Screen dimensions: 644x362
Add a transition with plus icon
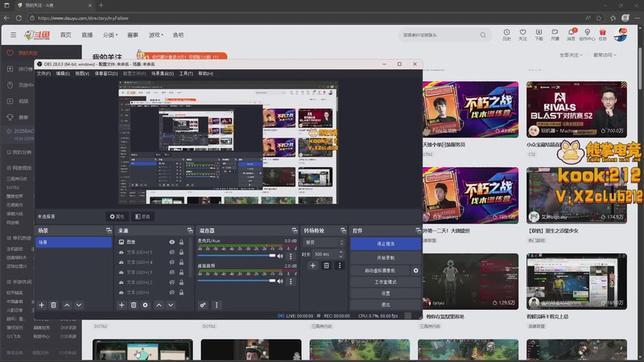point(313,265)
